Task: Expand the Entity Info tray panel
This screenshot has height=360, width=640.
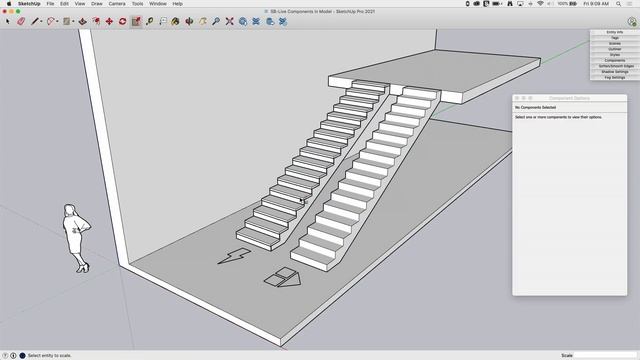Action: 615,32
